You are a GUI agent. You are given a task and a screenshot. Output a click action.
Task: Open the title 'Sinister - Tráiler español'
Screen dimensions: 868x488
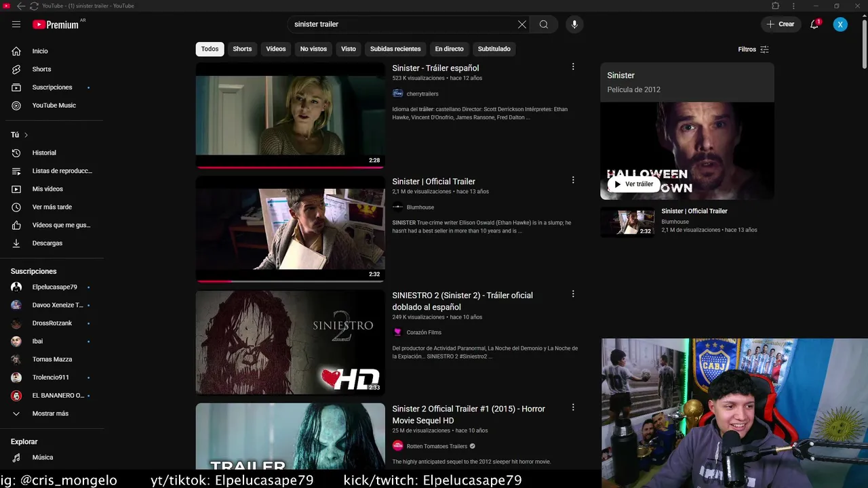[435, 68]
